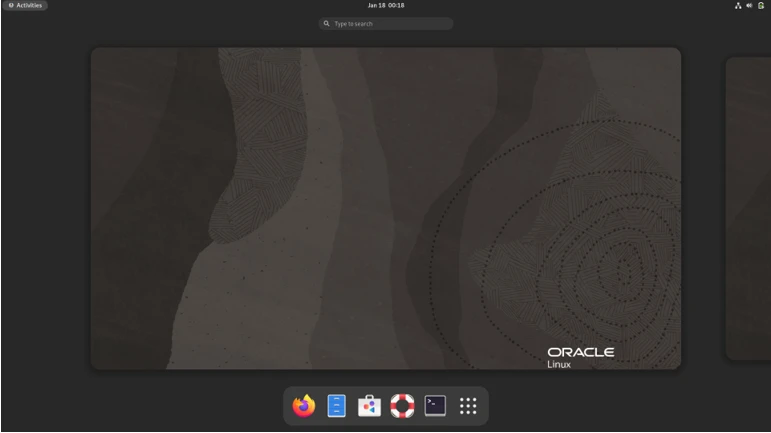This screenshot has width=771, height=433.
Task: Focus the Type to search field
Action: pos(386,24)
